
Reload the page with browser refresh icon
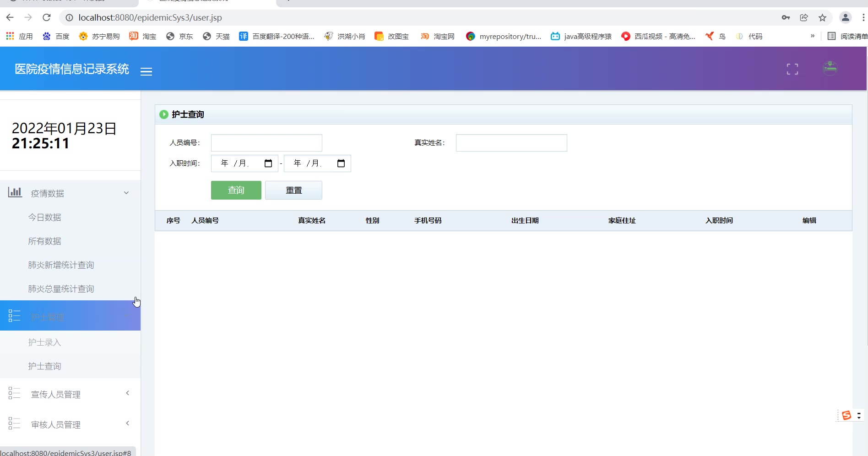point(46,17)
